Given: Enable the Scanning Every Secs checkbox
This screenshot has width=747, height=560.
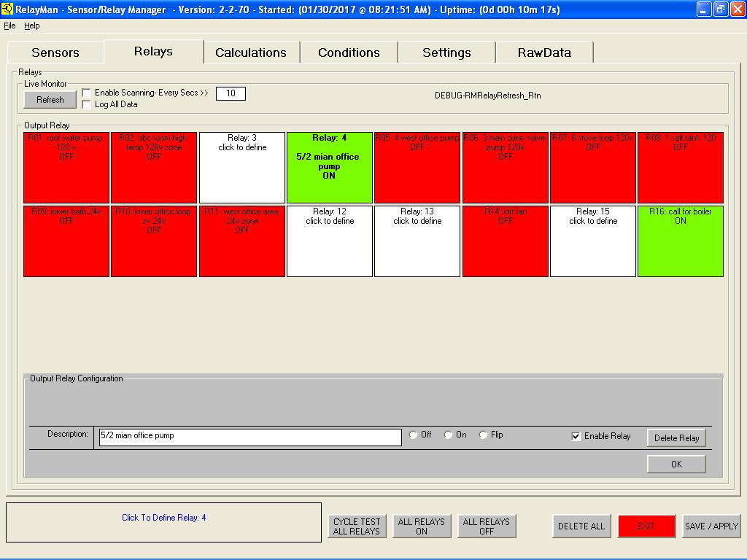Looking at the screenshot, I should coord(87,93).
